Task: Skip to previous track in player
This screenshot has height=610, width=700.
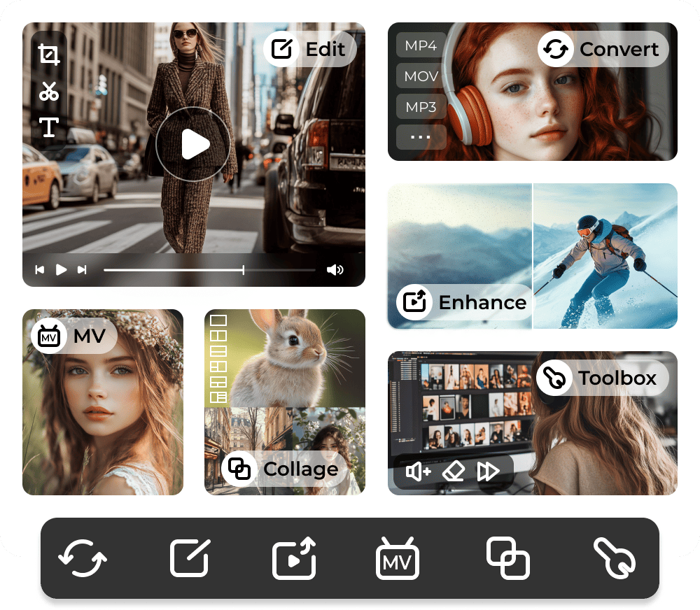Action: [40, 269]
